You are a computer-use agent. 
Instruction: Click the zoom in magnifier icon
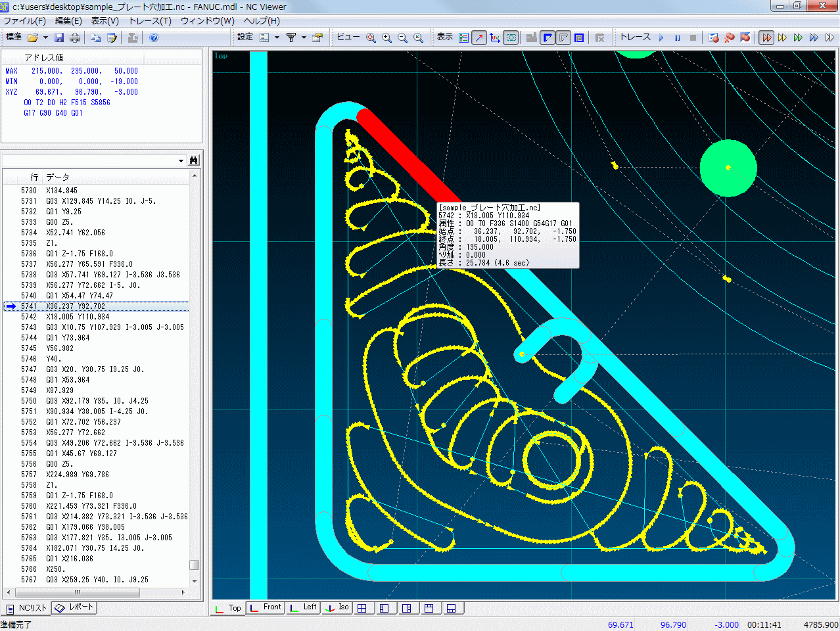[x=386, y=38]
